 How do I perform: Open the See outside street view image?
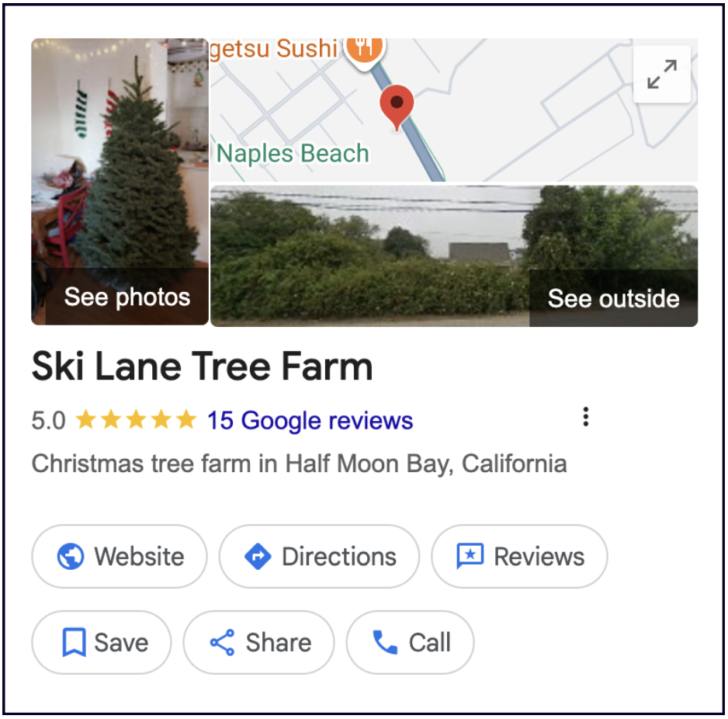454,255
